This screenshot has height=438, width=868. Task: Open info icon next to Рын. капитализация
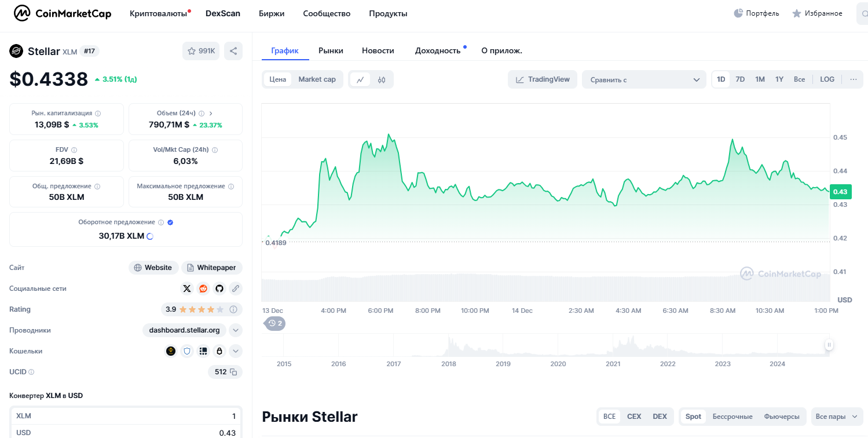(98, 114)
